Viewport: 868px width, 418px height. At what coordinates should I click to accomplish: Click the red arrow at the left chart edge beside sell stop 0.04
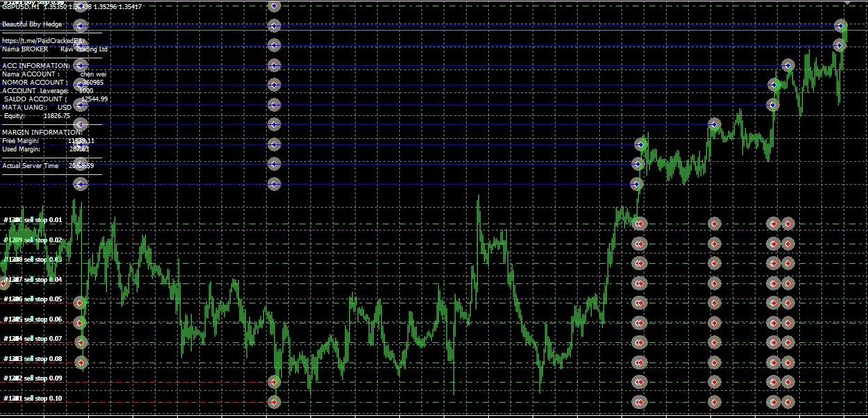tap(3, 283)
